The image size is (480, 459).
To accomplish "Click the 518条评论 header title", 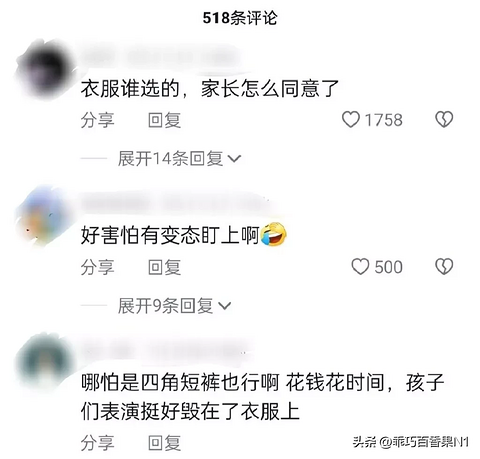I will pyautogui.click(x=240, y=18).
